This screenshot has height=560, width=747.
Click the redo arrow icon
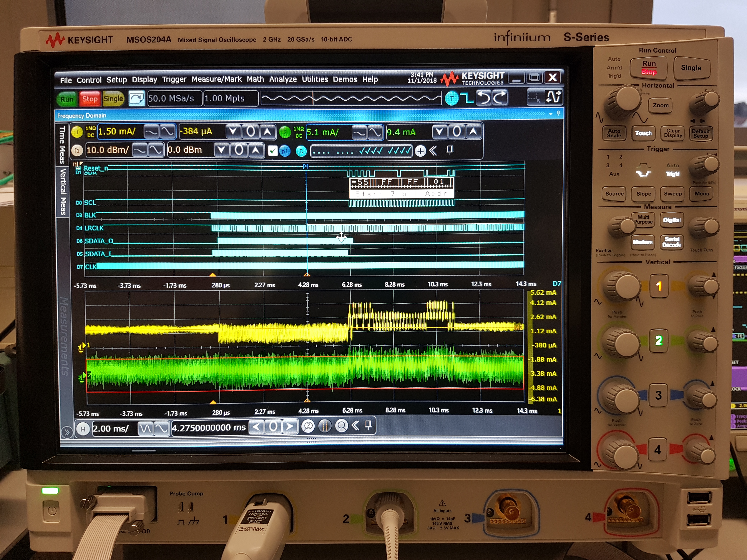click(500, 98)
